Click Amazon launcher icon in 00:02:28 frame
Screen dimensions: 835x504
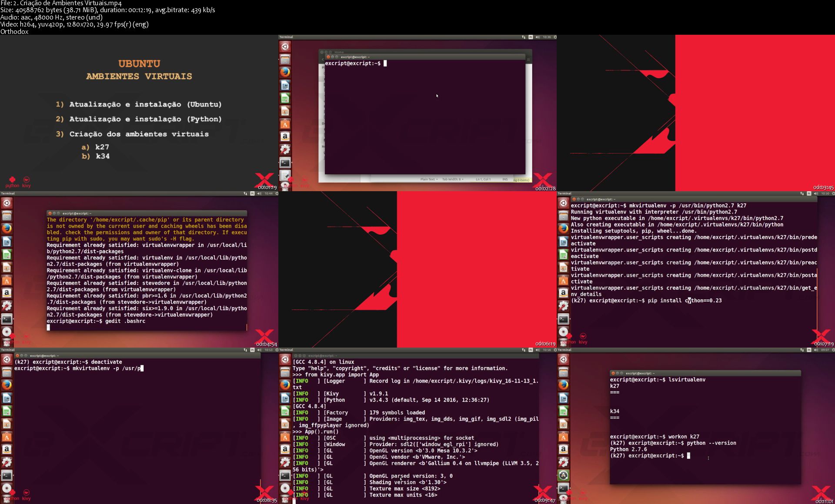tap(285, 136)
